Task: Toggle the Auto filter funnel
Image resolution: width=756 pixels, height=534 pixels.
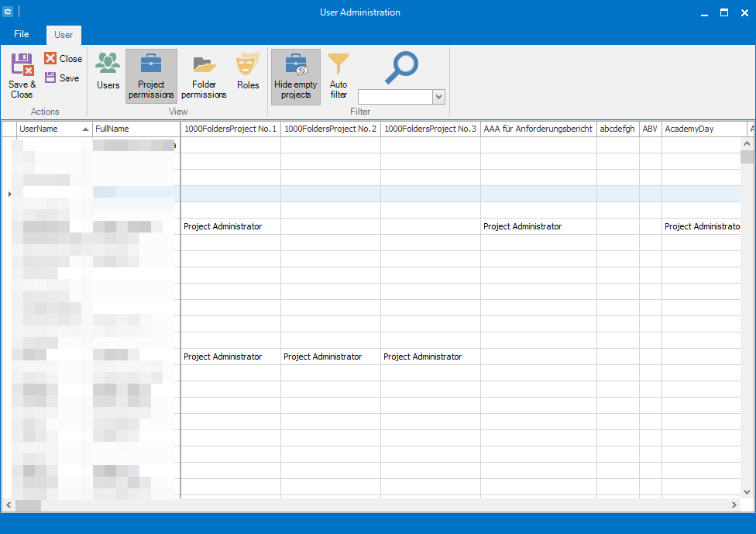Action: click(338, 76)
